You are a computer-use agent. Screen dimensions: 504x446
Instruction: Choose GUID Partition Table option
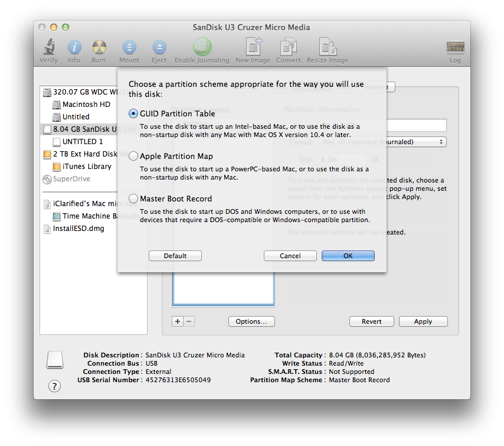pos(133,113)
